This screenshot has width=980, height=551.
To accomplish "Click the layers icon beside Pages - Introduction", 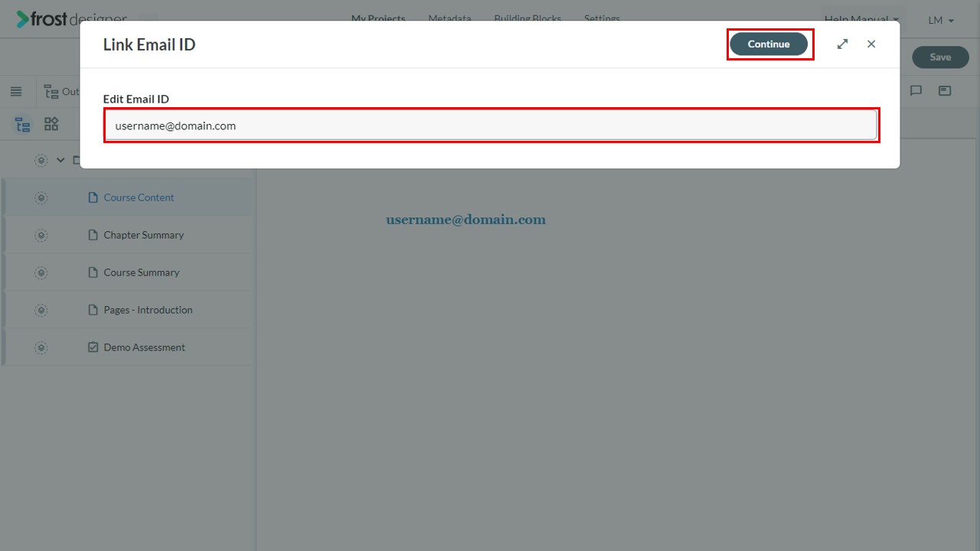I will click(41, 310).
